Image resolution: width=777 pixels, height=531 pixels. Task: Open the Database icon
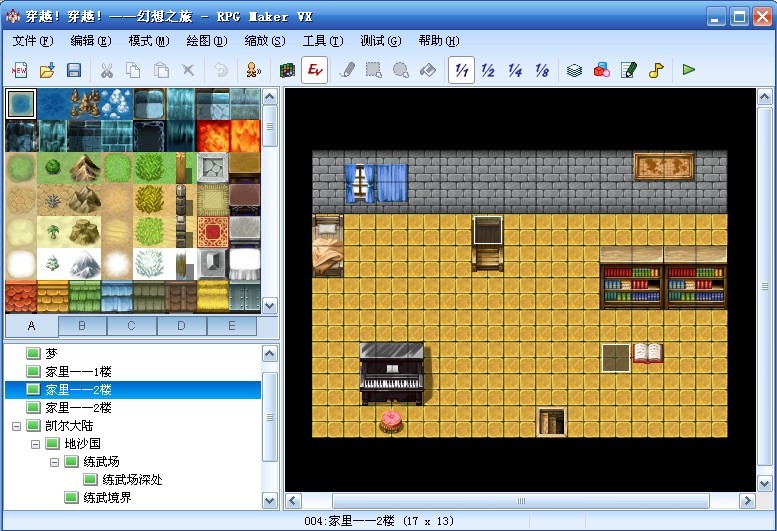[574, 70]
